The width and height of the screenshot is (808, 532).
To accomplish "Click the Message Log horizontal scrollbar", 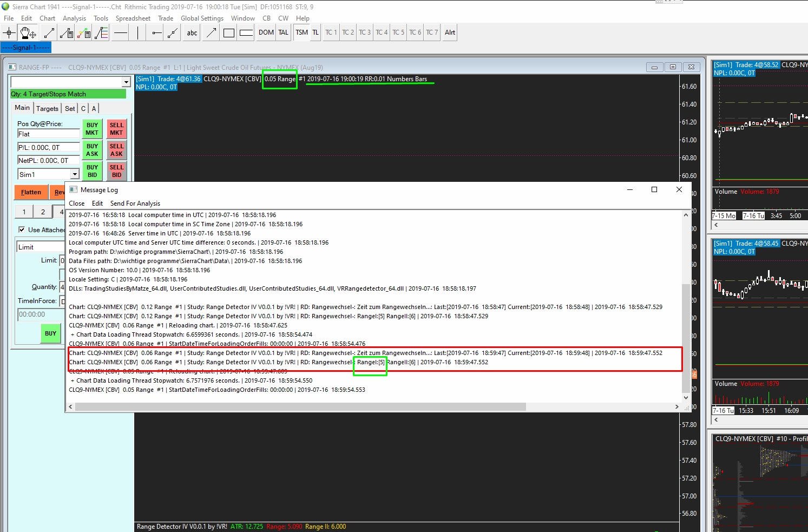I will pyautogui.click(x=300, y=406).
